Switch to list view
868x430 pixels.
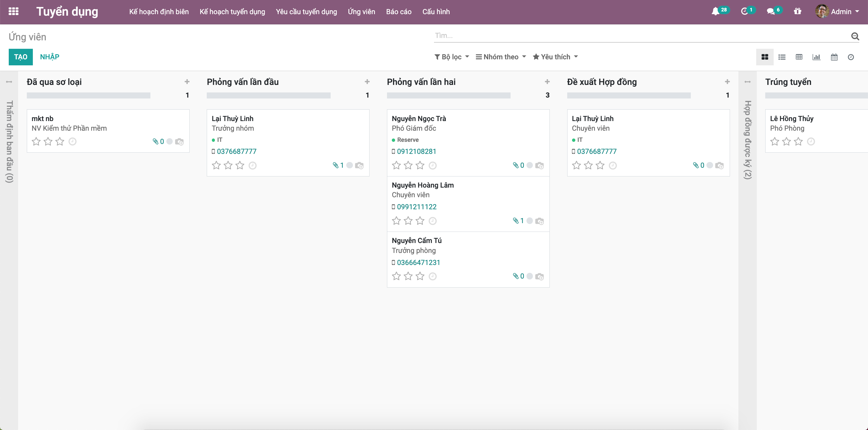click(x=782, y=57)
